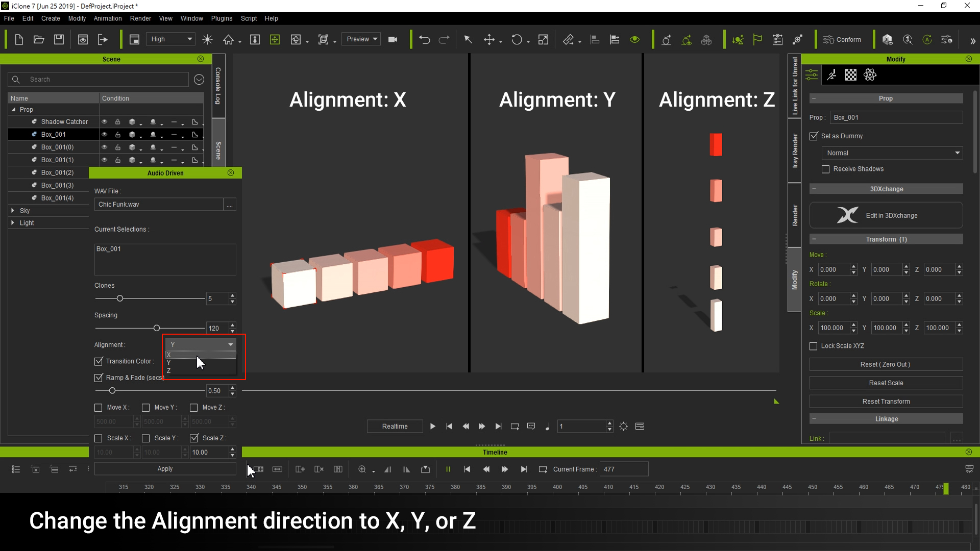
Task: Click the Realtime button
Action: pos(395,427)
